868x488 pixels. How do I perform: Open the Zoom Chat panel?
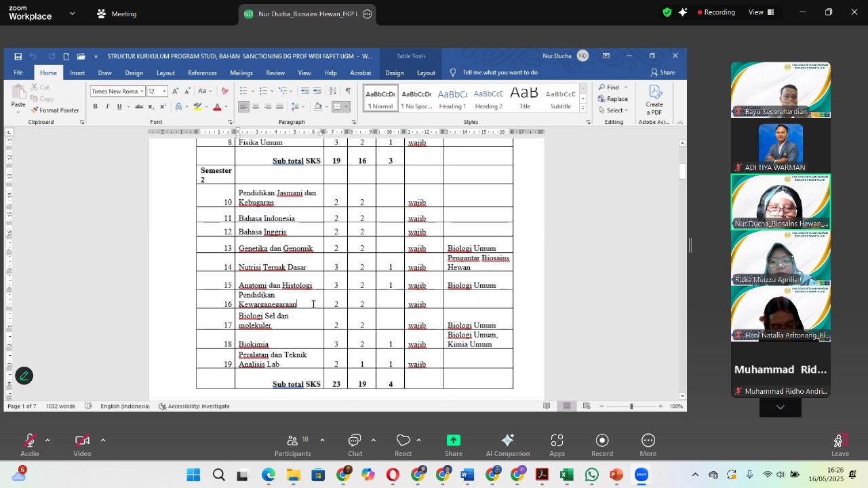[x=355, y=445]
